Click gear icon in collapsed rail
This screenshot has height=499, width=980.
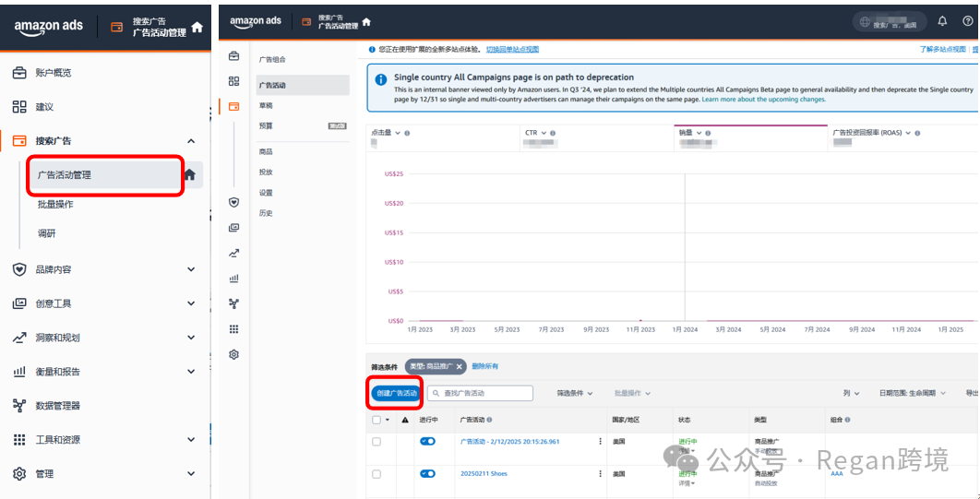tap(233, 355)
